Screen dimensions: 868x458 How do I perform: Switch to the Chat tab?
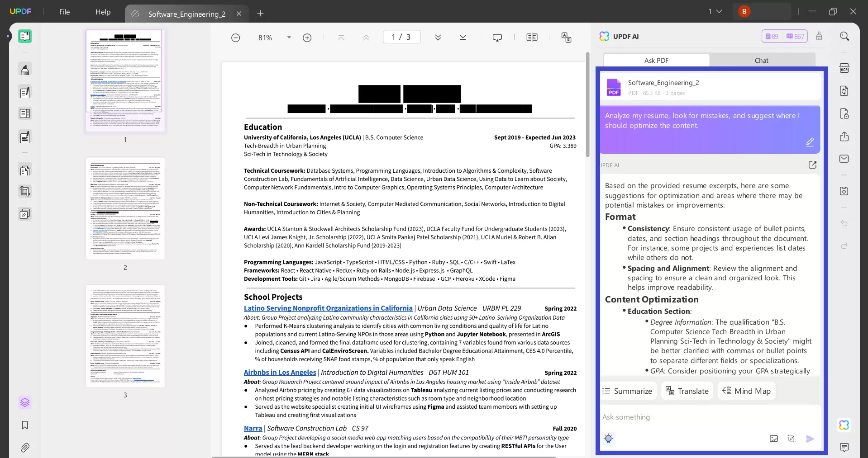point(761,60)
